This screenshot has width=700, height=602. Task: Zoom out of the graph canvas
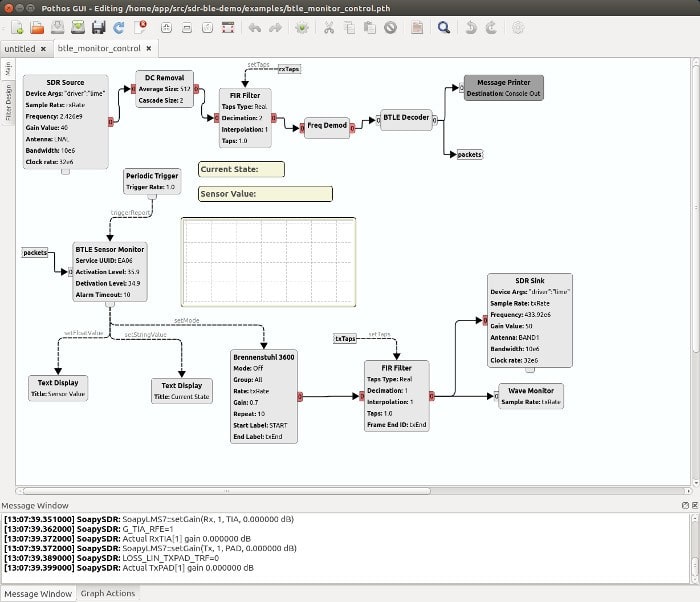click(x=187, y=28)
